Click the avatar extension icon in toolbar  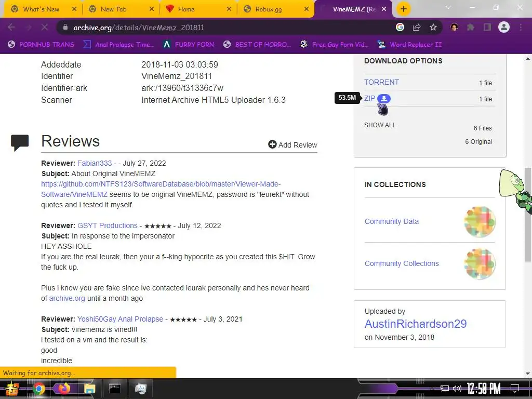tap(454, 27)
